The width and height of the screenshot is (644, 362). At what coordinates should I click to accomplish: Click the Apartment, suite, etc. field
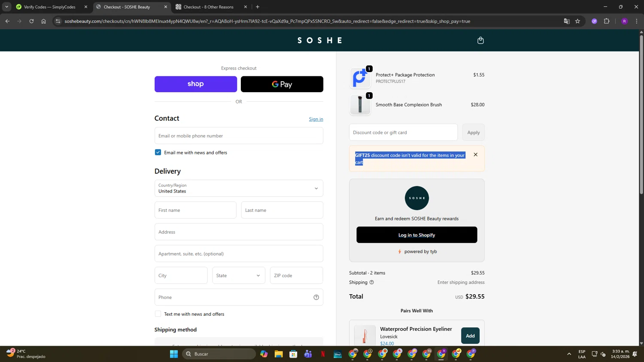[239, 253]
